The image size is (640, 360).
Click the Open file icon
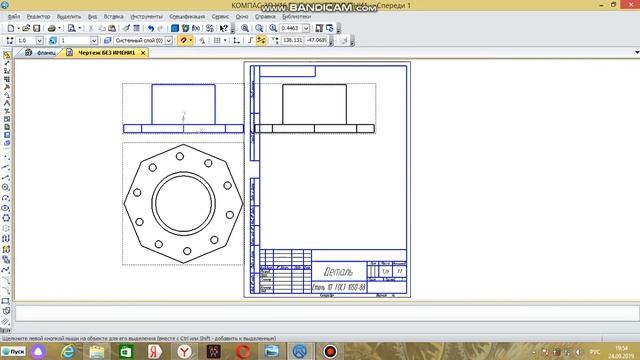coord(26,28)
